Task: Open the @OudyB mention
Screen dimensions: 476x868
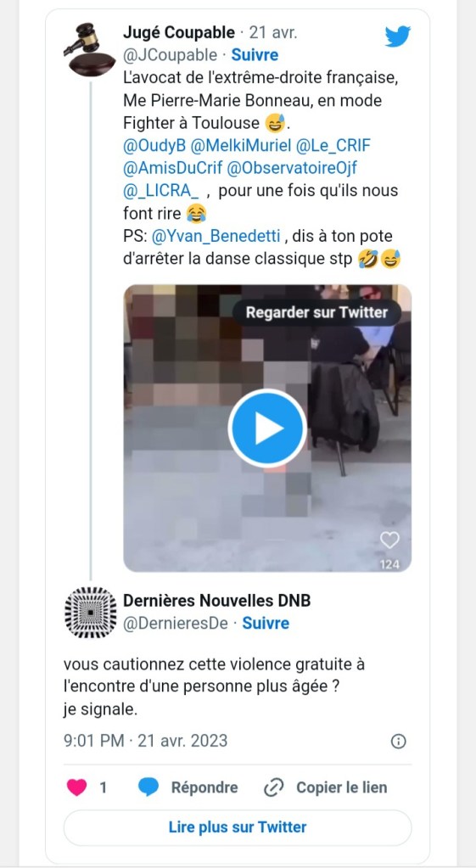Action: click(x=154, y=146)
